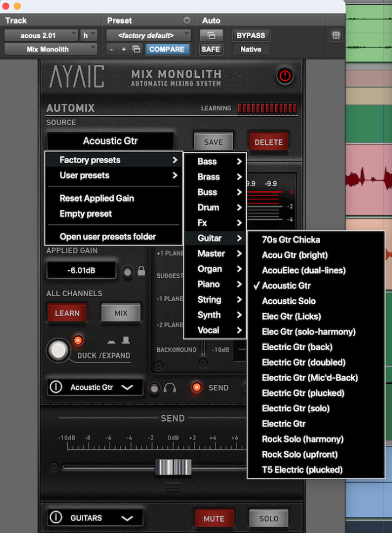Open the Synth preset submenu

(215, 315)
